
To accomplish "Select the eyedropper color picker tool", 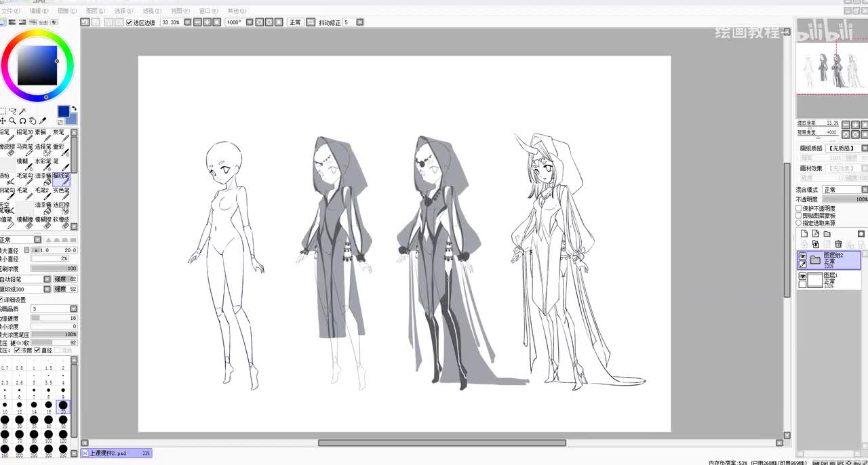I will [x=43, y=121].
